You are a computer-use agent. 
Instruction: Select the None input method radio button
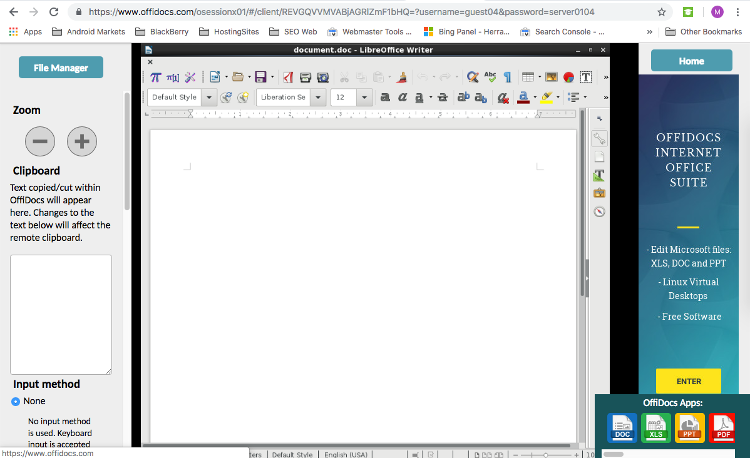pos(16,401)
